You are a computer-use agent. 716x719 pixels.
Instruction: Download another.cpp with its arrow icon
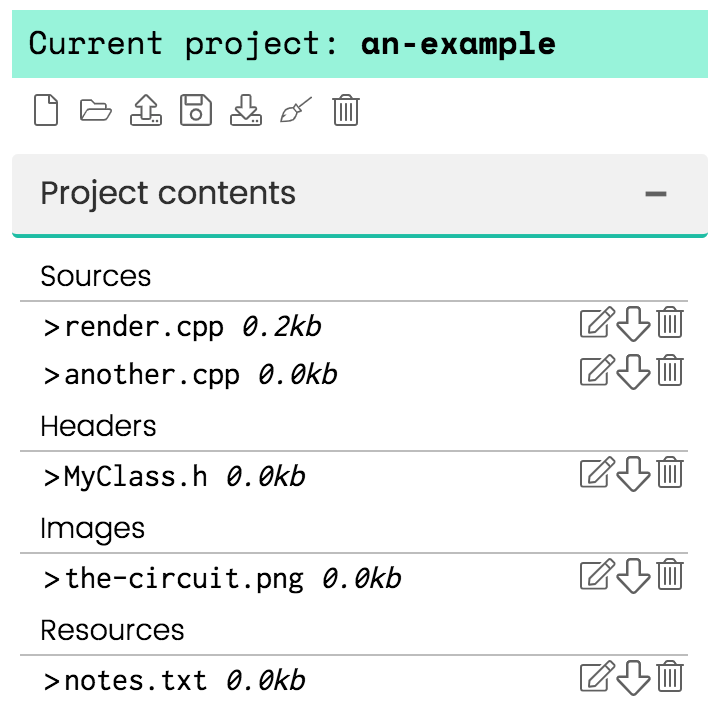tap(633, 372)
